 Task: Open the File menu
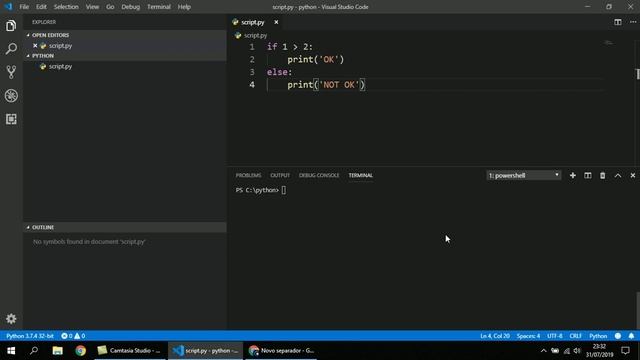[24, 7]
